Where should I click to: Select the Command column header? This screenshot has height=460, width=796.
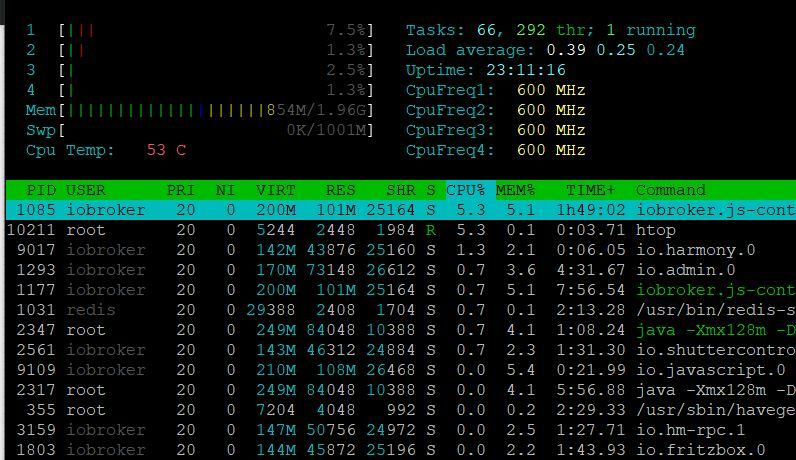click(x=670, y=190)
